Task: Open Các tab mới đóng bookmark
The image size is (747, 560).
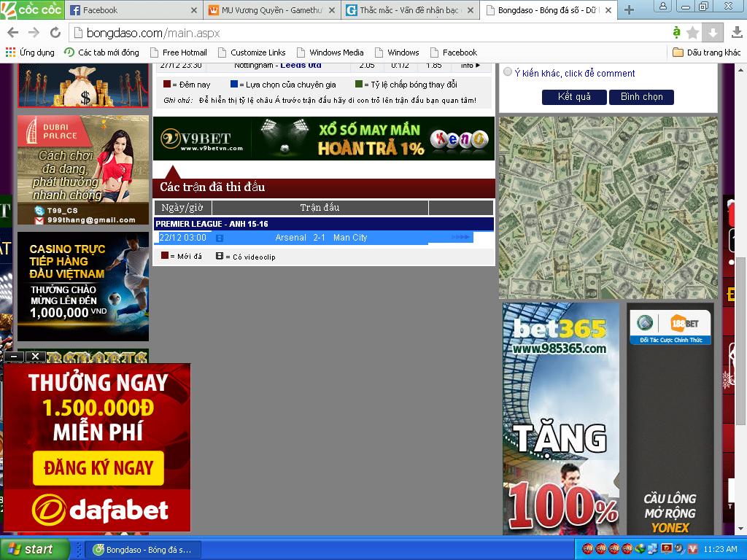Action: 101,52
